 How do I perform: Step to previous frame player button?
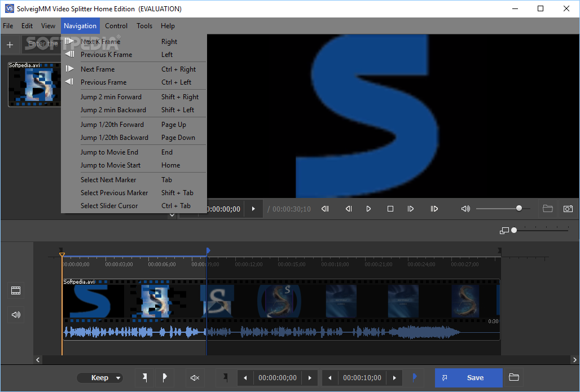pyautogui.click(x=349, y=209)
